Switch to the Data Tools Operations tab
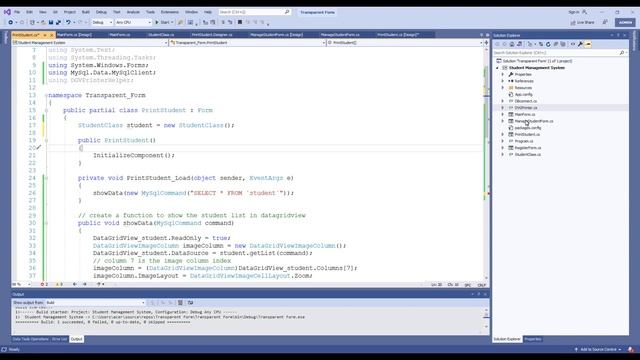Viewport: 640px width, 360px height. coord(30,339)
